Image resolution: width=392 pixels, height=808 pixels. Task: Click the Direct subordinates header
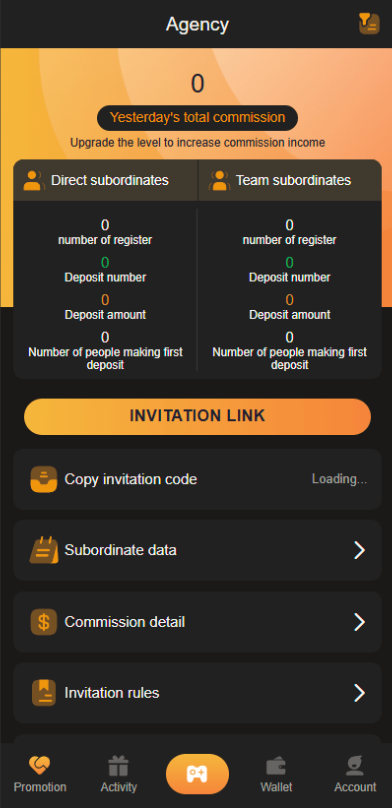[x=105, y=180]
